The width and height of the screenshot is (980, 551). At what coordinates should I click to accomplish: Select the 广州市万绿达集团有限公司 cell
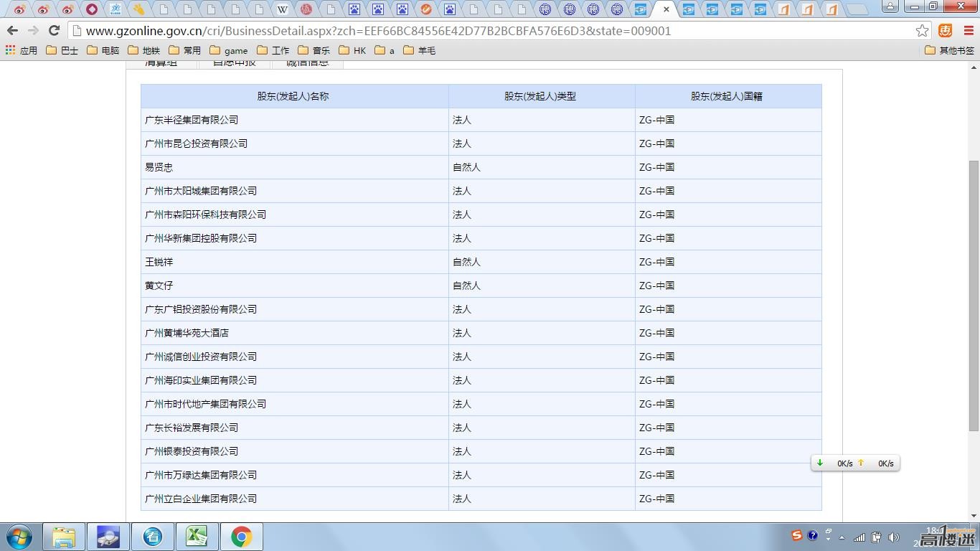(x=295, y=475)
